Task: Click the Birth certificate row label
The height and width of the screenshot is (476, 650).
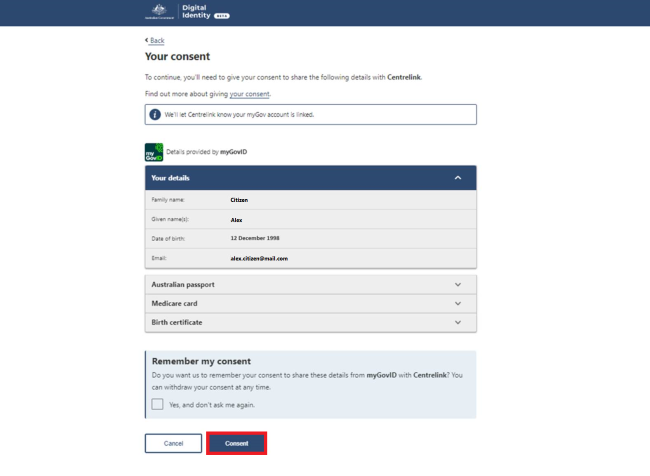Action: (177, 323)
